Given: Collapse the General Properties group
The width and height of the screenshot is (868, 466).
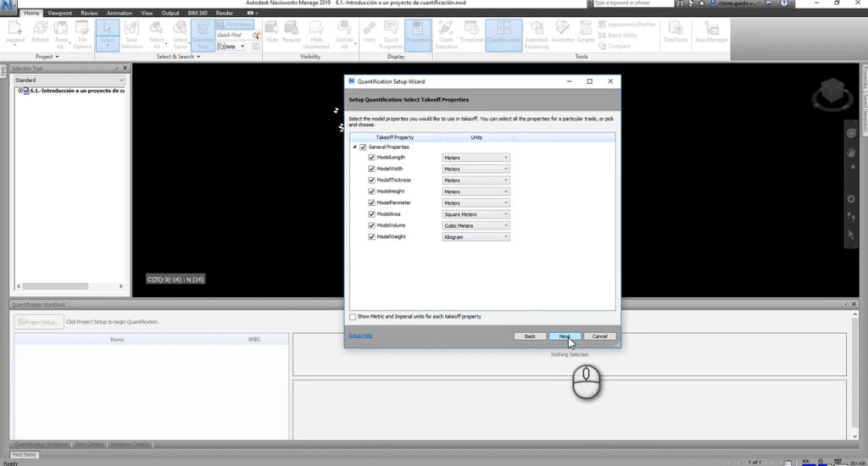Looking at the screenshot, I should point(354,147).
